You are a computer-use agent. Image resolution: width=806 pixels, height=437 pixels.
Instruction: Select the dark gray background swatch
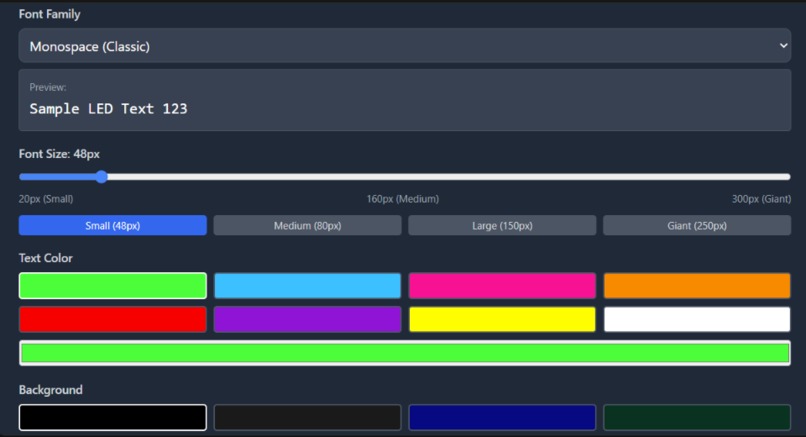307,417
